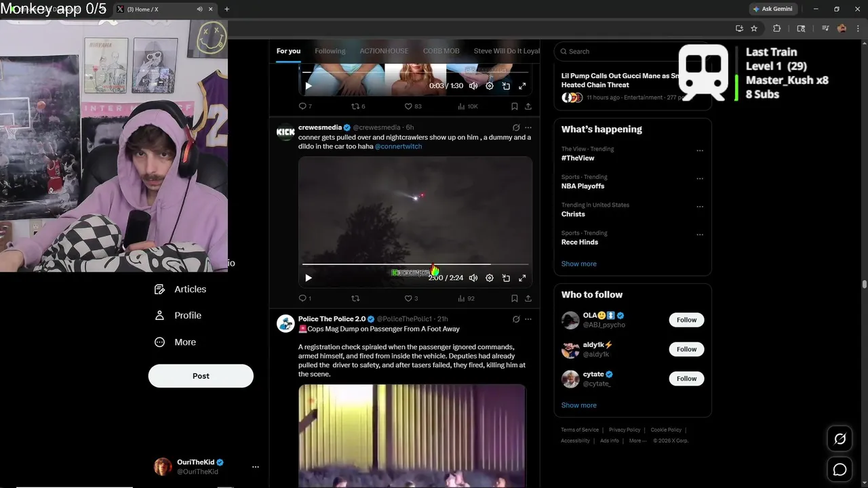
Task: Open Lil Pump Calls Out Gucci Mane story
Action: pos(620,81)
